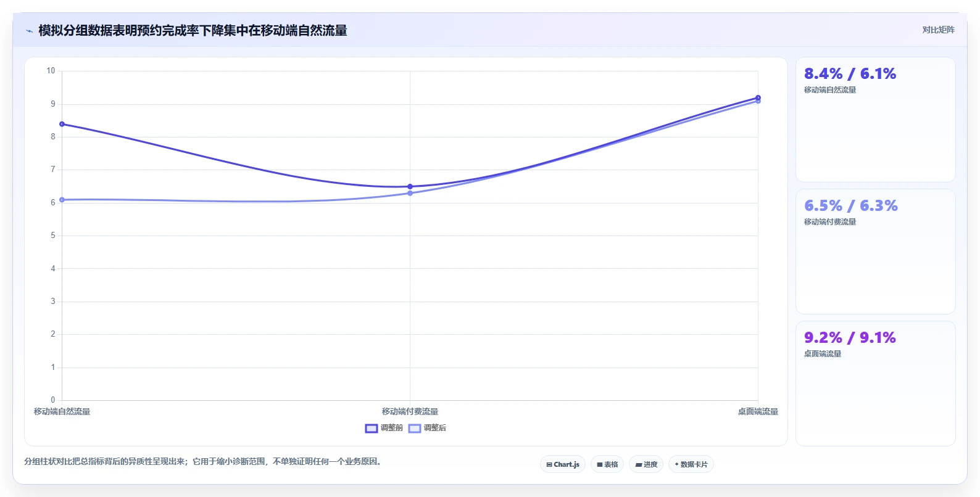This screenshot has height=497, width=980.
Task: Click the 桌面端流量 x-axis label
Action: pyautogui.click(x=758, y=411)
